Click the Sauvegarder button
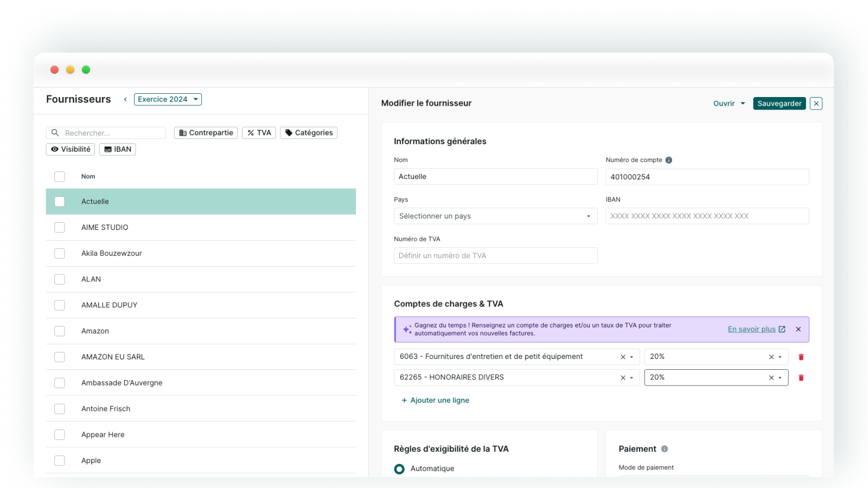The image size is (868, 488). point(779,104)
